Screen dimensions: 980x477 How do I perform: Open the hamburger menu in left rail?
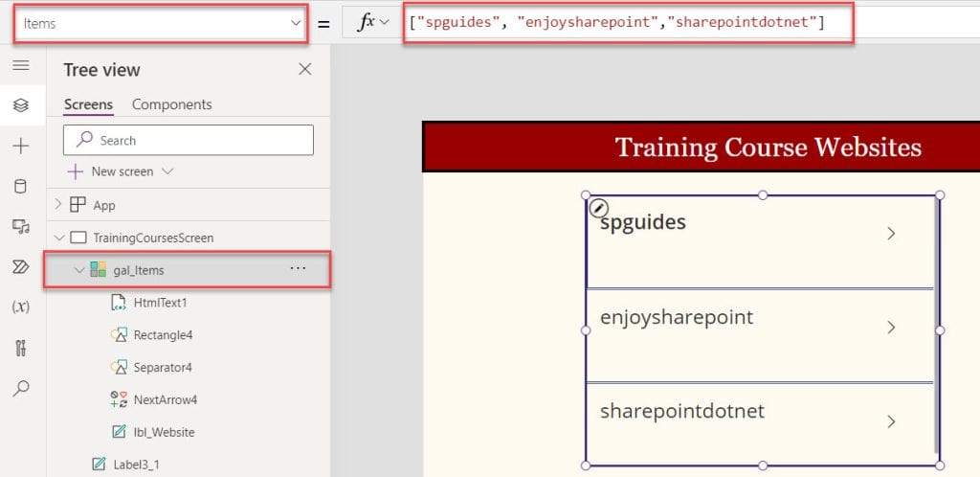pos(21,65)
